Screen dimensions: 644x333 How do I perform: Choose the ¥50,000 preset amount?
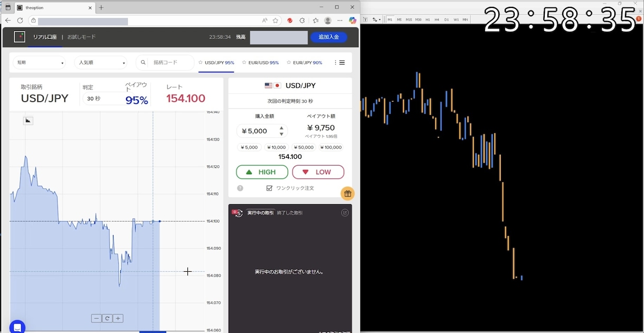tap(304, 147)
